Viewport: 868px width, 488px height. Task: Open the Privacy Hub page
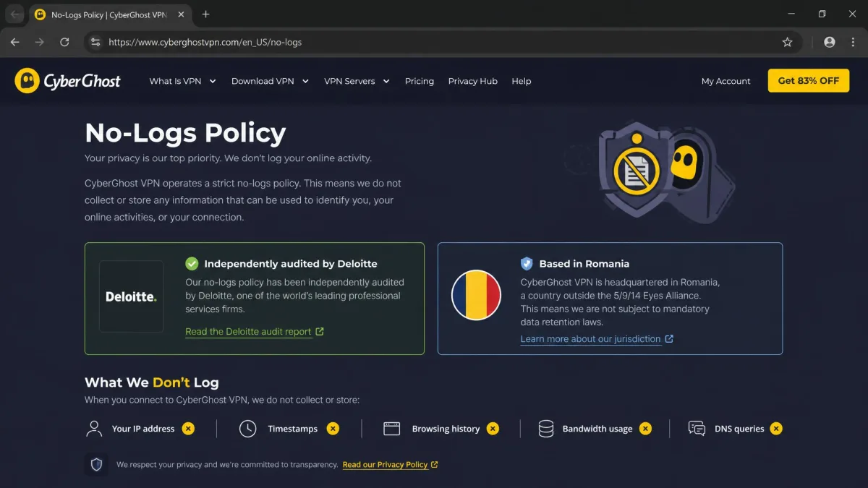click(473, 81)
